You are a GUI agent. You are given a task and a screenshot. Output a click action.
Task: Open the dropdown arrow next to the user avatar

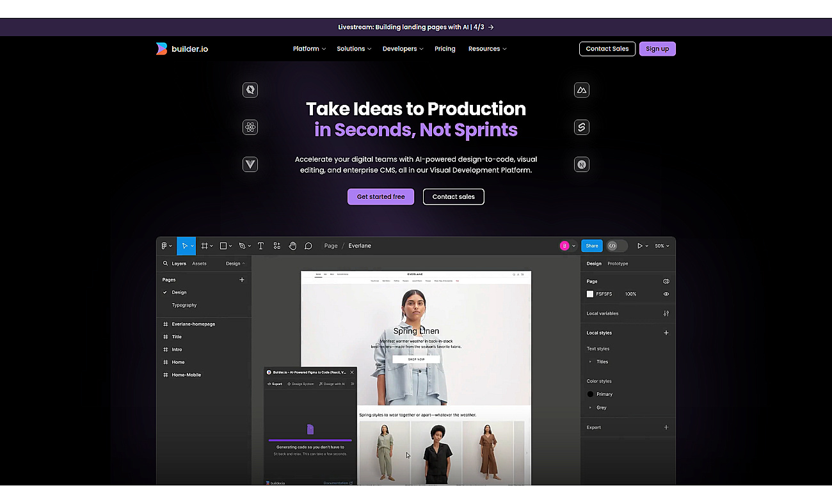coord(573,246)
